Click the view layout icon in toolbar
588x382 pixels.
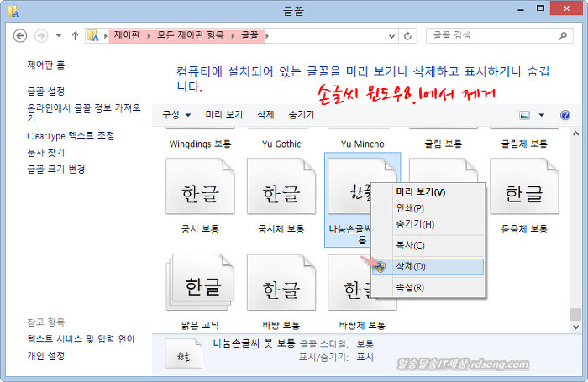pyautogui.click(x=525, y=115)
